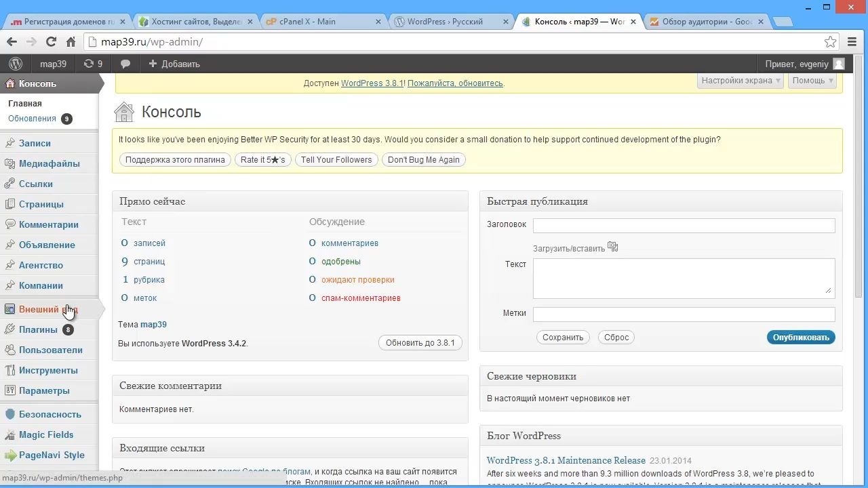Click the Медиафайлы menu icon
The image size is (868, 488).
(9, 163)
